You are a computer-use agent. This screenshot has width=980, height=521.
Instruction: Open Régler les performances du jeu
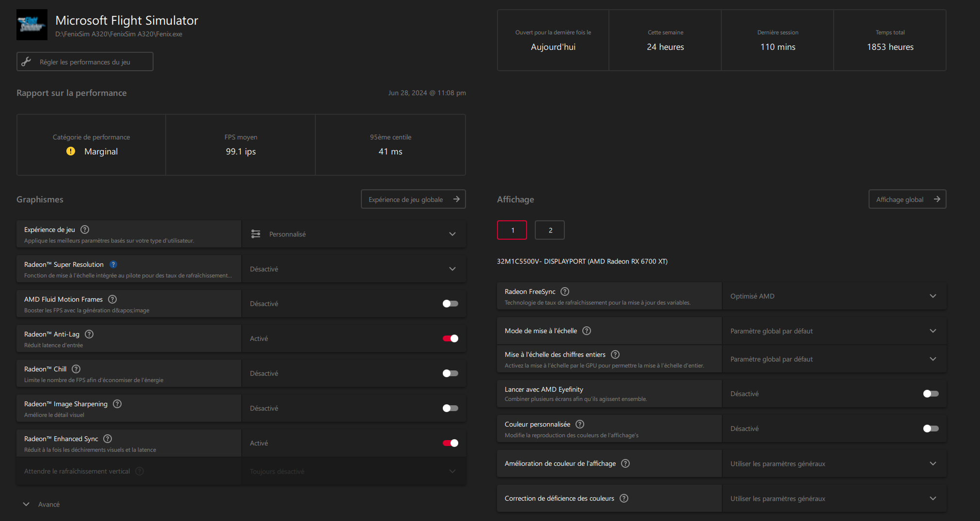[85, 61]
